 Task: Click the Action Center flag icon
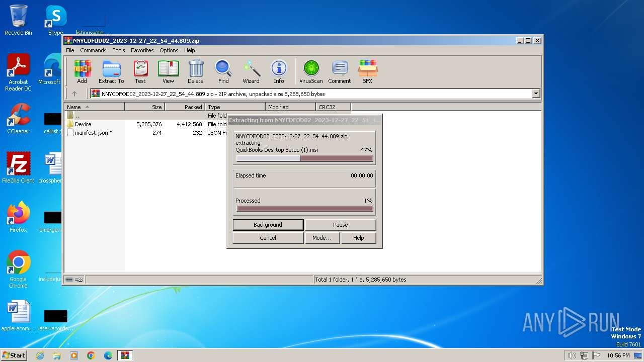[596, 355]
